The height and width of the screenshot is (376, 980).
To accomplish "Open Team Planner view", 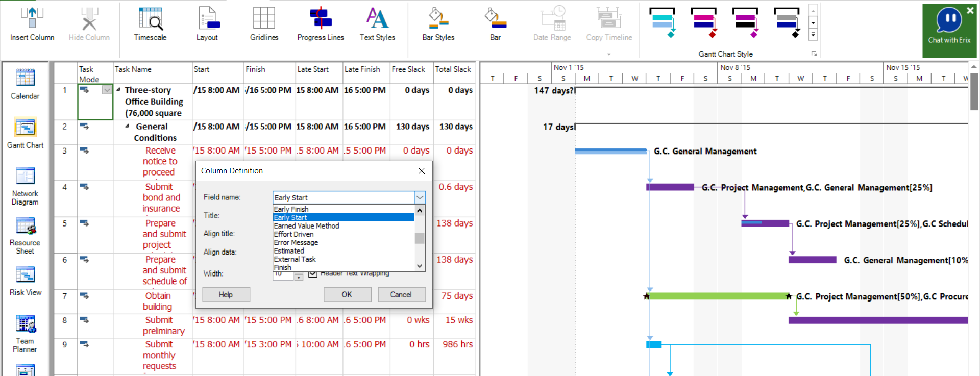I will pyautogui.click(x=25, y=334).
